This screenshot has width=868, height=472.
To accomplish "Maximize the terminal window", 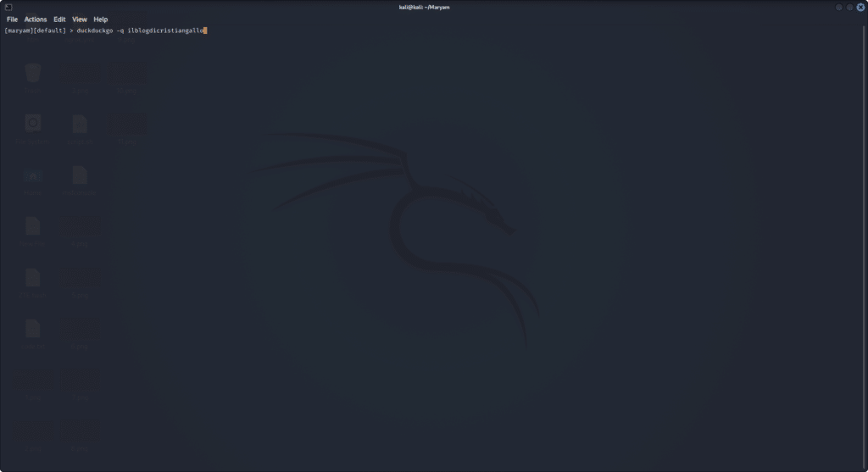I will tap(849, 7).
